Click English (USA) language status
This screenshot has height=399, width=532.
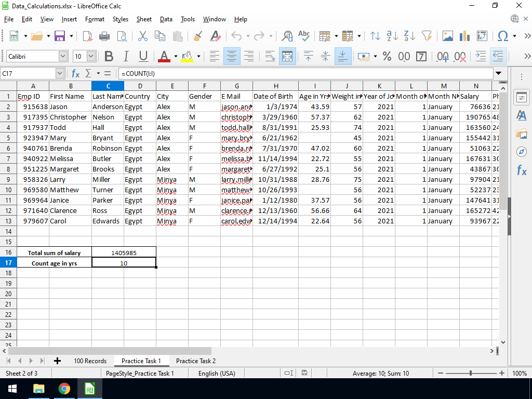click(217, 373)
